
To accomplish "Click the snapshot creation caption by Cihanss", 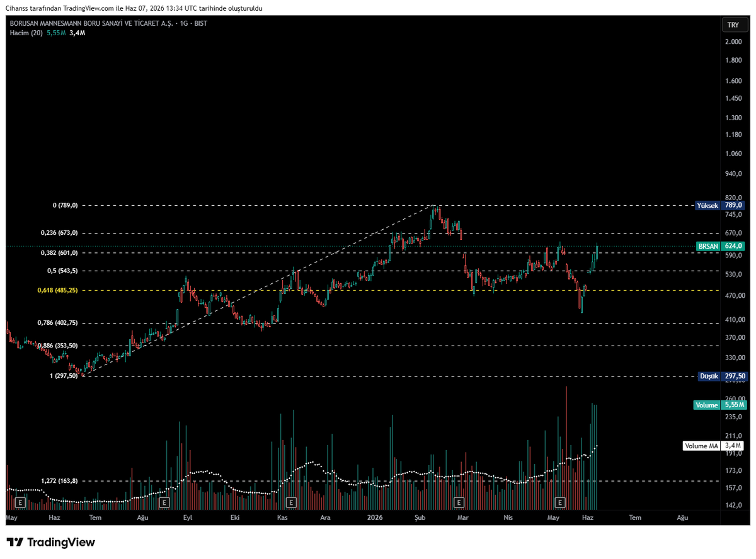I will (135, 8).
